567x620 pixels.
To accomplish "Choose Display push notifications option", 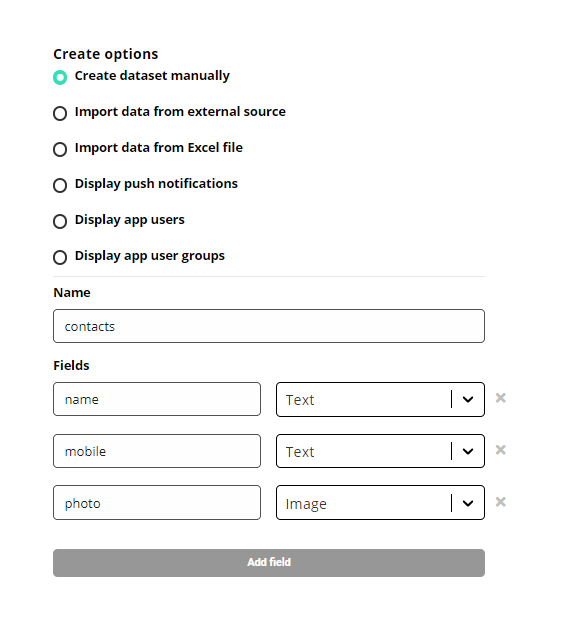I will point(60,185).
